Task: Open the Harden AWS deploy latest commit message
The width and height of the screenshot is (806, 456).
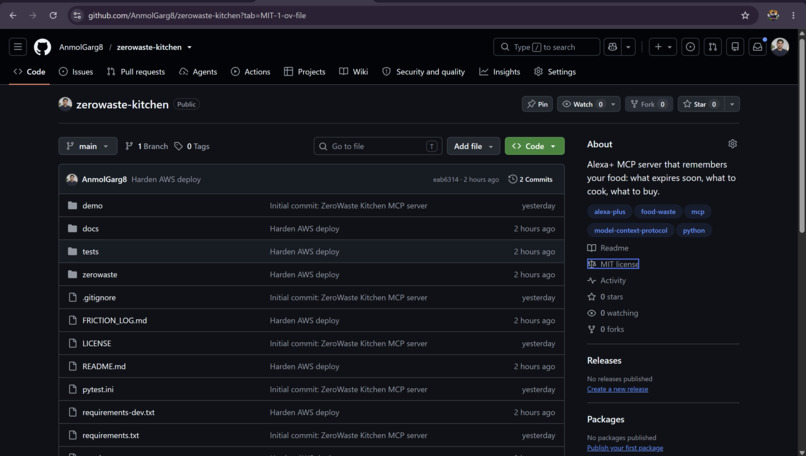Action: 166,179
